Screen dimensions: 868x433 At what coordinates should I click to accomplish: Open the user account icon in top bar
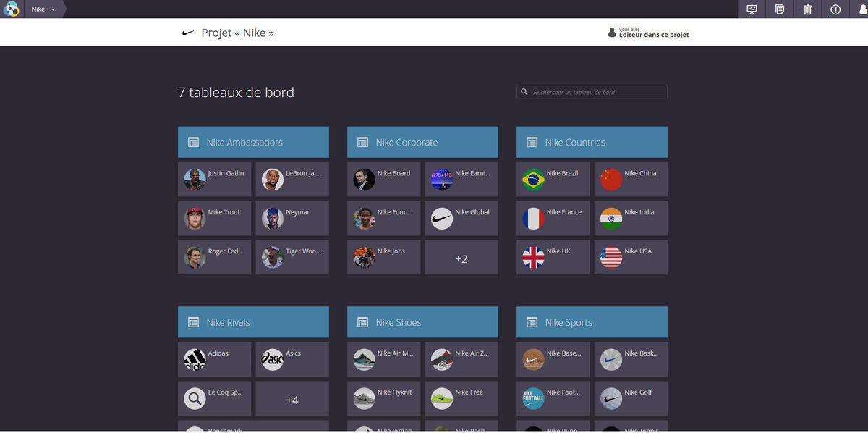coord(859,9)
